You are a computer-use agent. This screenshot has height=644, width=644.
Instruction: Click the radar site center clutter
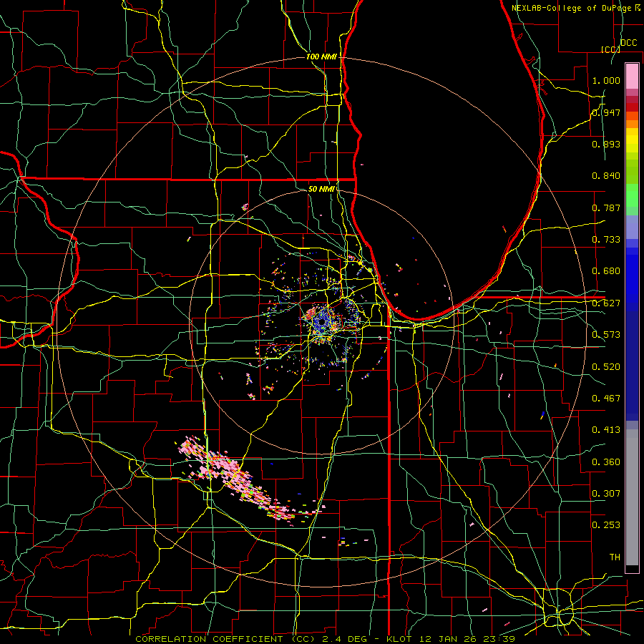(322, 323)
